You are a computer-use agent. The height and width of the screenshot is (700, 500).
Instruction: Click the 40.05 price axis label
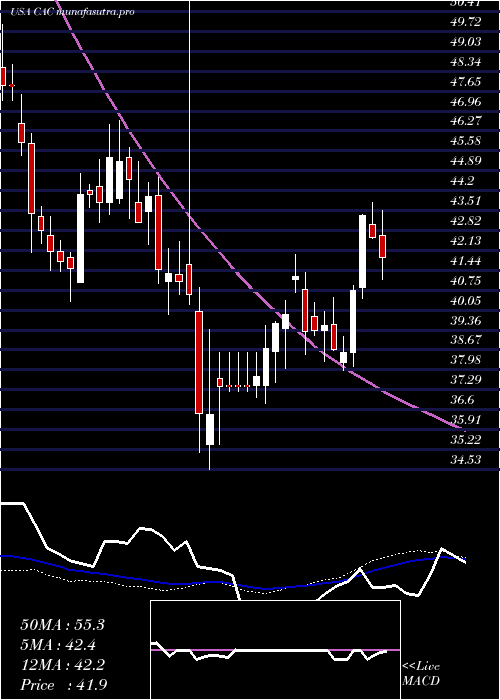(x=466, y=301)
